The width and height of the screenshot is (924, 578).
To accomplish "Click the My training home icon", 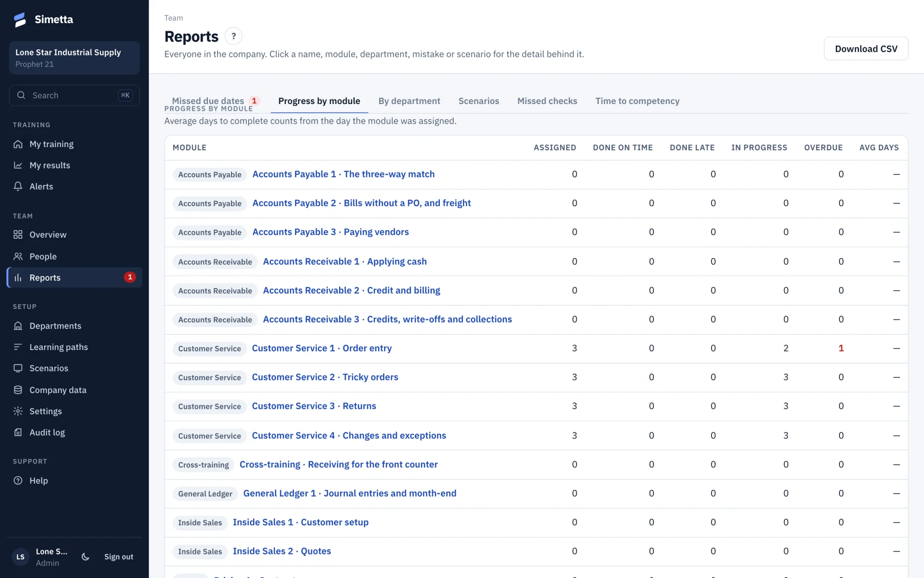I will tap(18, 144).
